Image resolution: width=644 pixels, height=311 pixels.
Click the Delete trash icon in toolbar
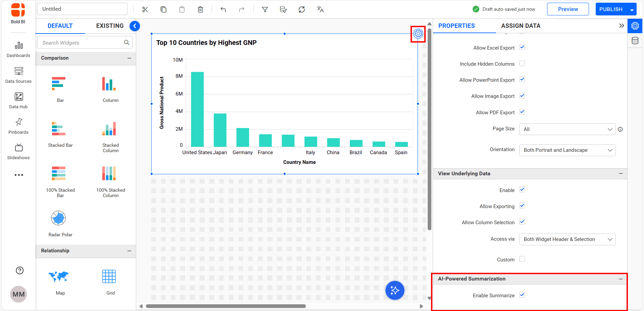click(x=200, y=9)
